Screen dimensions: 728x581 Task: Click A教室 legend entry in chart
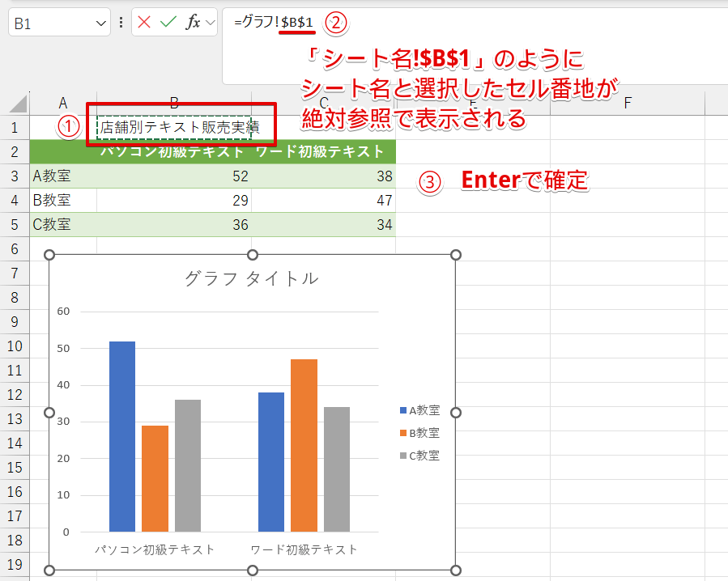(419, 410)
